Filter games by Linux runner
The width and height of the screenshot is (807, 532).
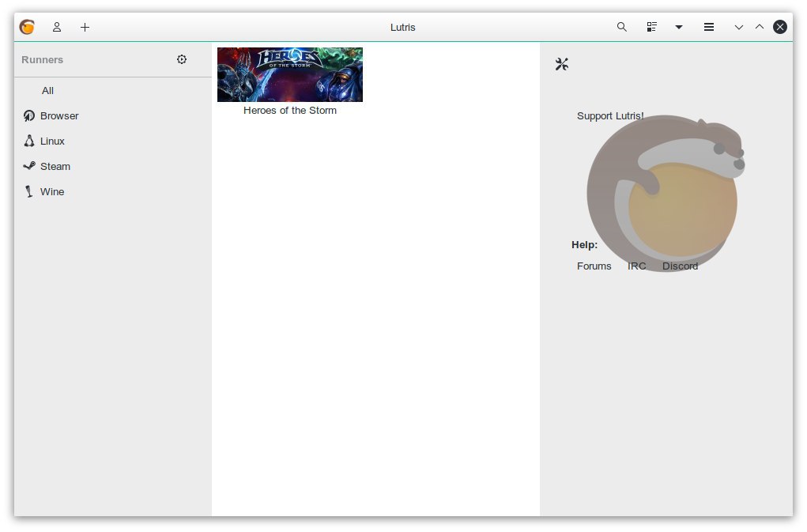tap(113, 141)
